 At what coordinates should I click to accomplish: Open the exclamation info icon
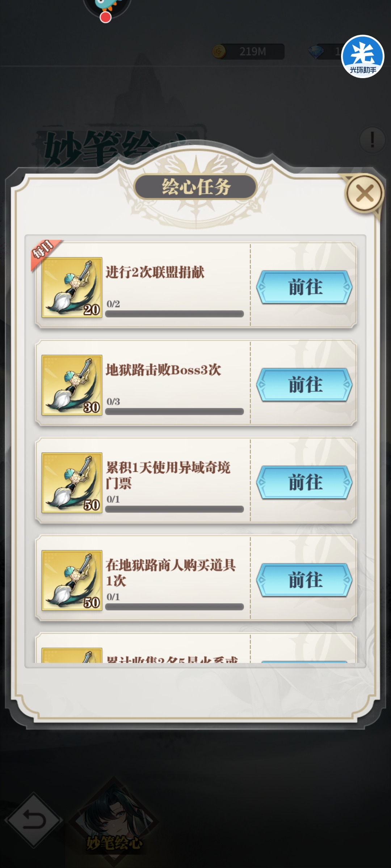372,140
